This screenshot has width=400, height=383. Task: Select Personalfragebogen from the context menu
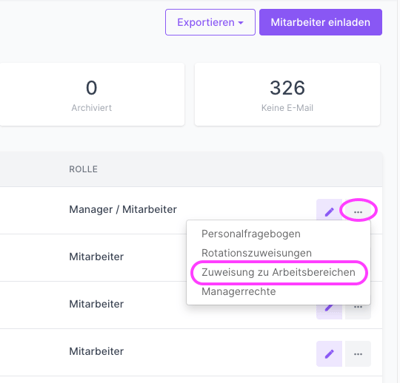(251, 234)
